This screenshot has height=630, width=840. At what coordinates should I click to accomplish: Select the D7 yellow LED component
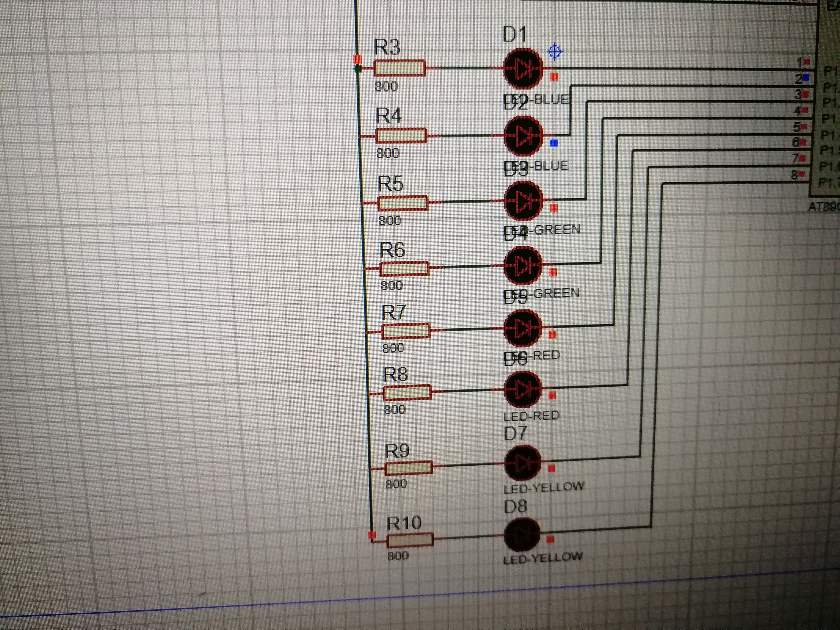tap(522, 463)
